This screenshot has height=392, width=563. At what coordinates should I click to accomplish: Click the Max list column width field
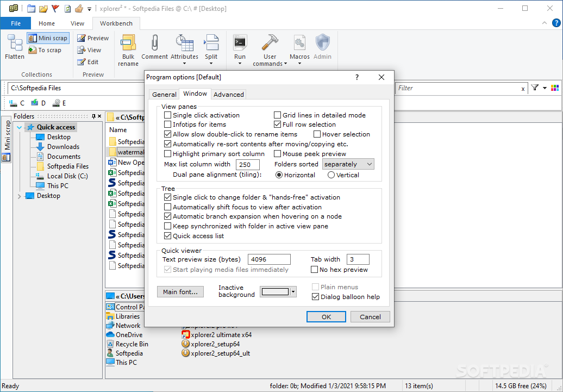point(248,165)
